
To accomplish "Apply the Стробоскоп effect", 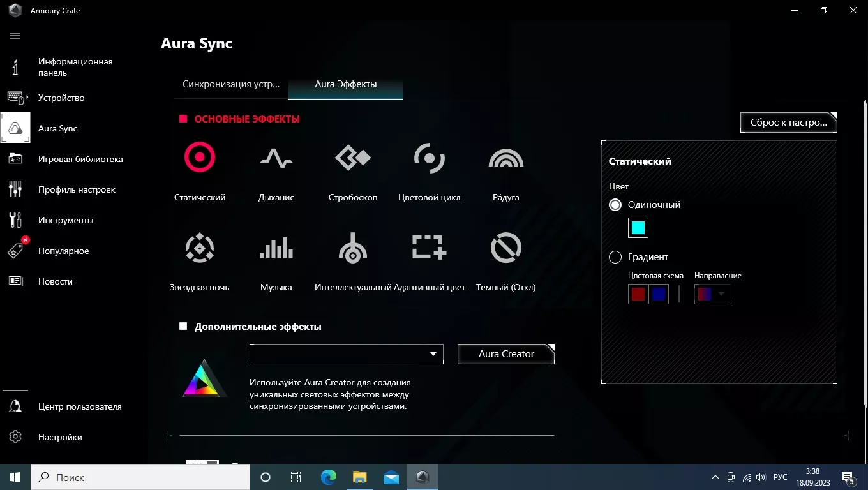I will point(353,171).
